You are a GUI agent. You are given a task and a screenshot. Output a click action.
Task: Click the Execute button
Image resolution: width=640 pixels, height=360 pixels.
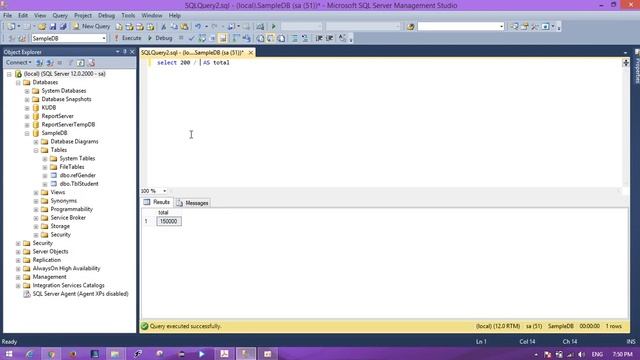[x=127, y=38]
